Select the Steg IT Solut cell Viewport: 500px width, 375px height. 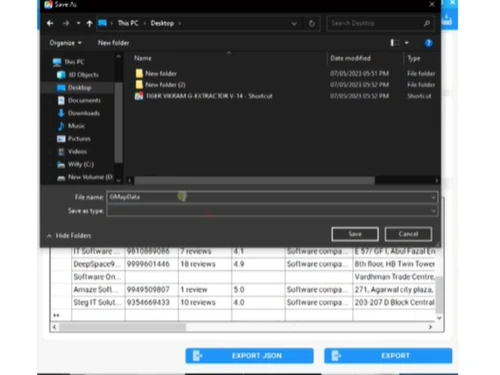98,302
